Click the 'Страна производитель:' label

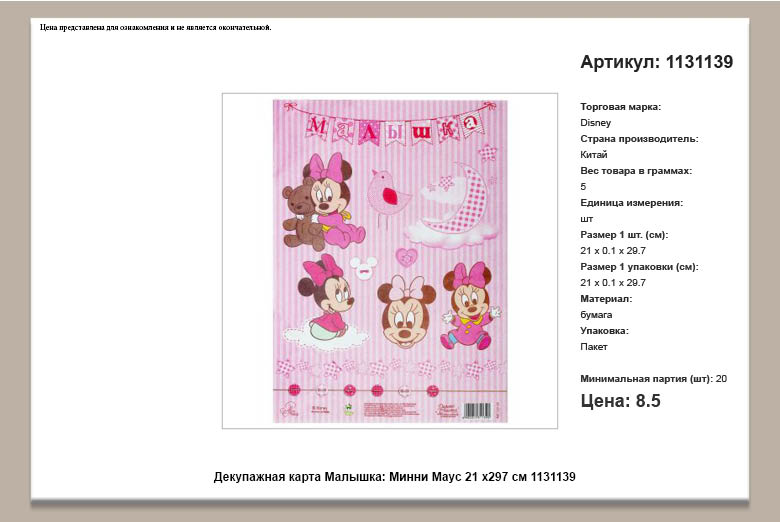click(639, 139)
